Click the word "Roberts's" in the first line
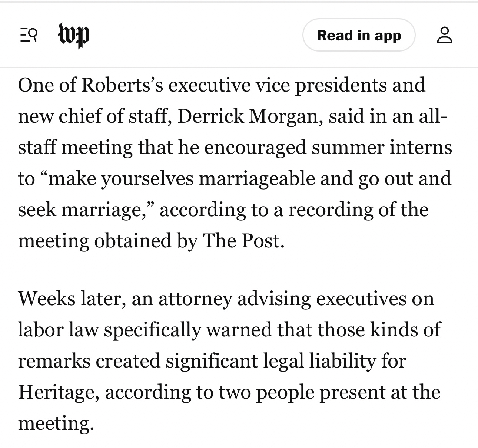The width and height of the screenshot is (478, 448). (122, 85)
